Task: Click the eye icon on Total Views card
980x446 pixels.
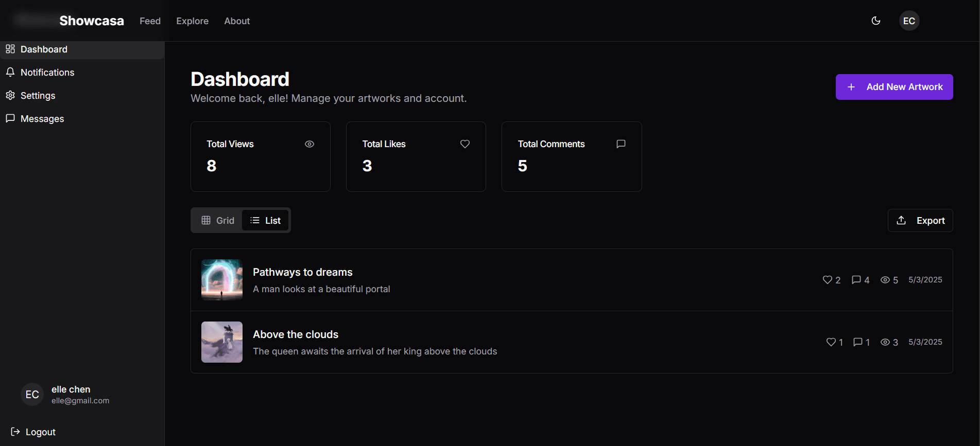Action: point(310,144)
